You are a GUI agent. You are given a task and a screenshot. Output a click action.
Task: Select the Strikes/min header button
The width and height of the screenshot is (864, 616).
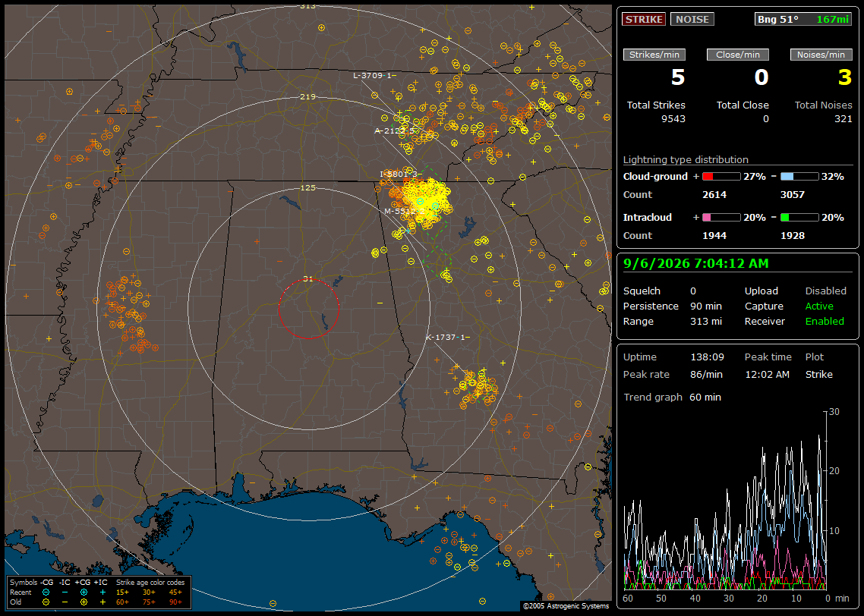point(654,55)
